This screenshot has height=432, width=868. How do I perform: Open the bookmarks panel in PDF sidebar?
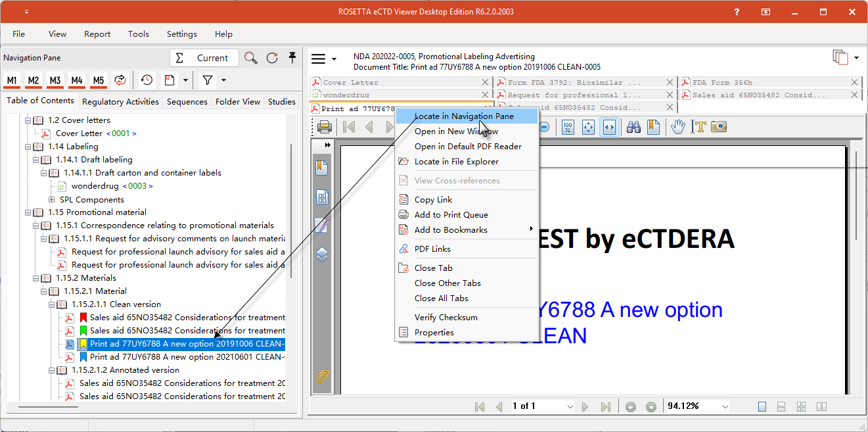click(322, 168)
